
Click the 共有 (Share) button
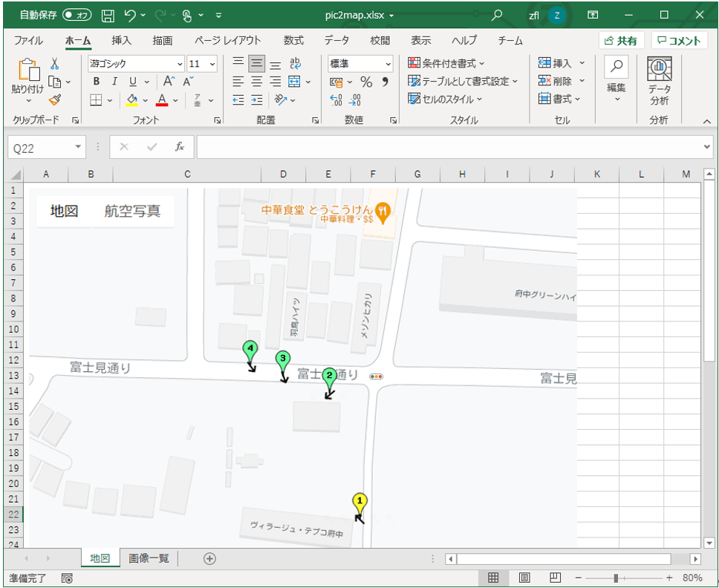[621, 41]
